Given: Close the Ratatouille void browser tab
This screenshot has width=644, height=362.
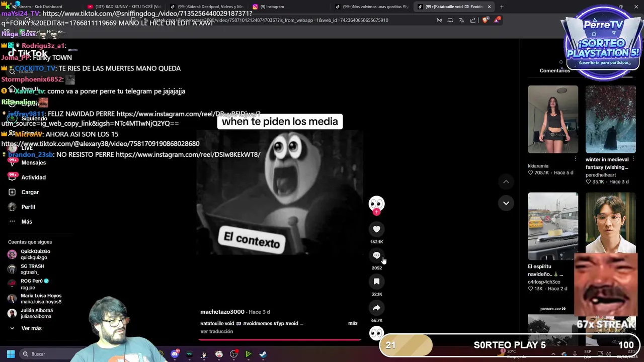Looking at the screenshot, I should coord(489,7).
